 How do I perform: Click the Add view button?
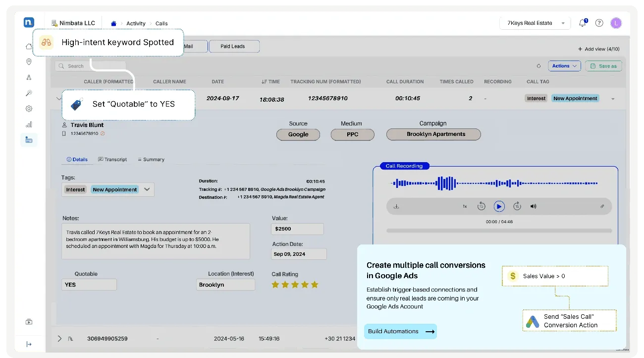coord(598,49)
